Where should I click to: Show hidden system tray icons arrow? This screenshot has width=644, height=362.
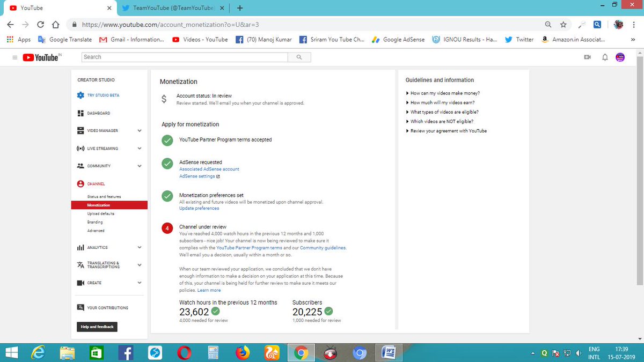click(533, 353)
